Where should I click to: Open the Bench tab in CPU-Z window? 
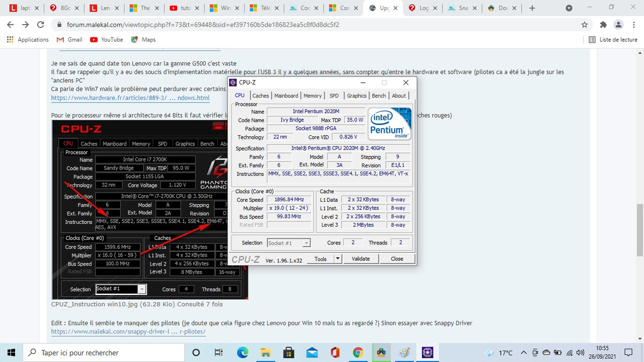379,96
